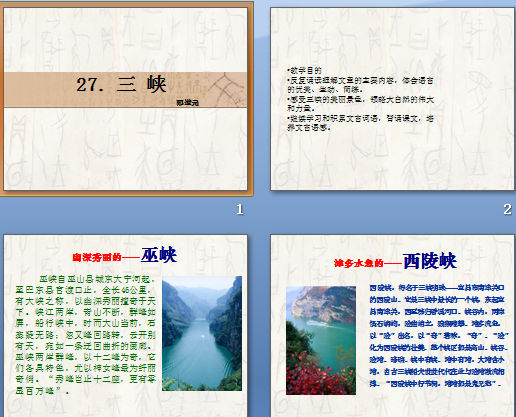Click the blue Xiling Gorge description paragraph
The height and width of the screenshot is (417, 516).
click(x=439, y=335)
